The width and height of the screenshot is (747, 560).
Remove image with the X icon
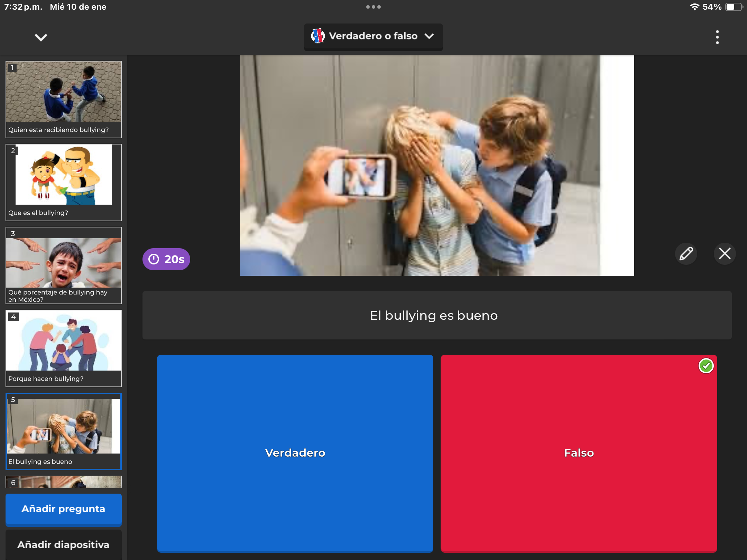(x=725, y=253)
